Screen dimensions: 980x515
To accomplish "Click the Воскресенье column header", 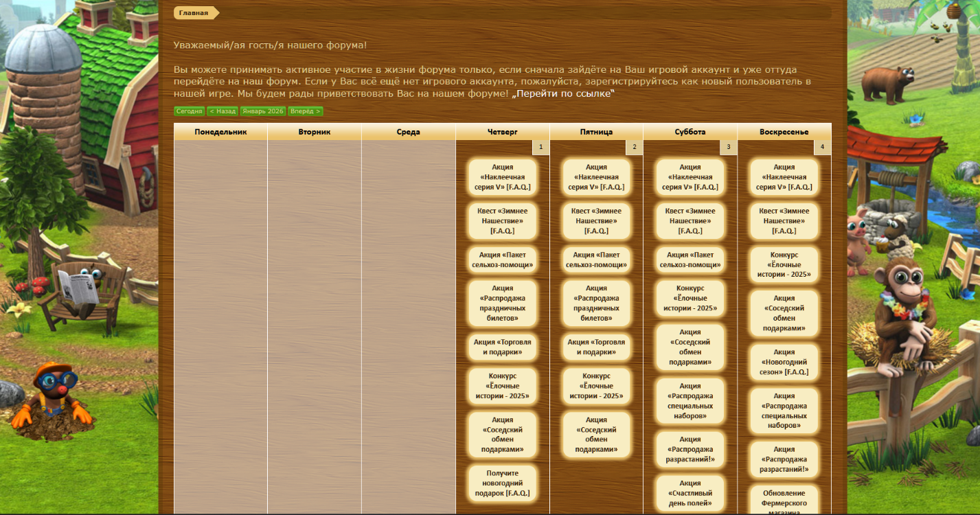I will pyautogui.click(x=784, y=132).
